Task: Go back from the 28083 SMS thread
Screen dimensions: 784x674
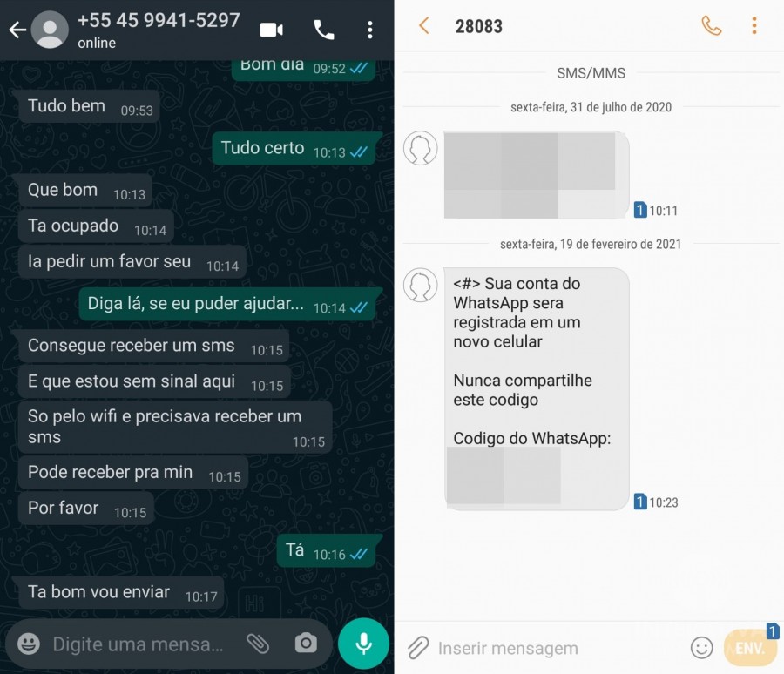Action: click(x=424, y=25)
